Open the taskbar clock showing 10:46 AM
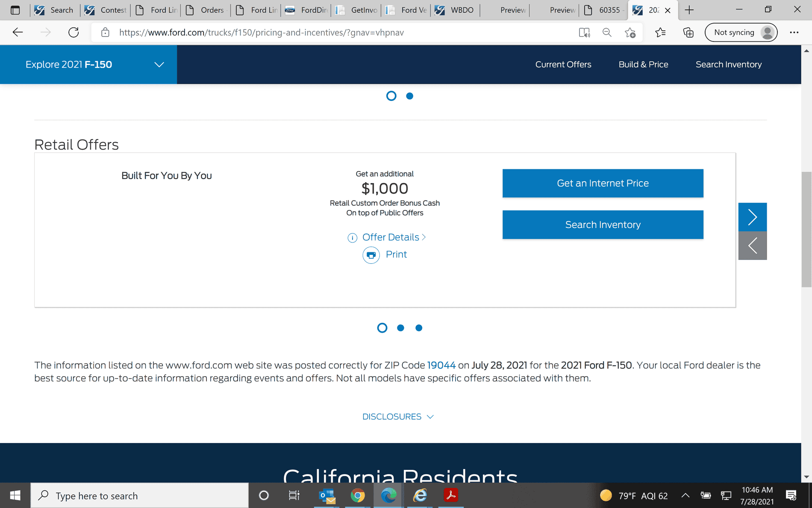 (x=757, y=496)
